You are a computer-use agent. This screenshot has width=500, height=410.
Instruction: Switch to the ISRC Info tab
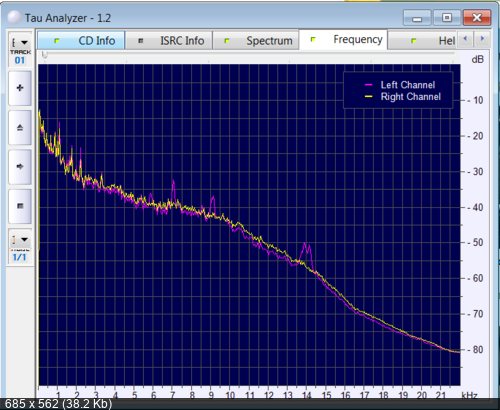[169, 41]
